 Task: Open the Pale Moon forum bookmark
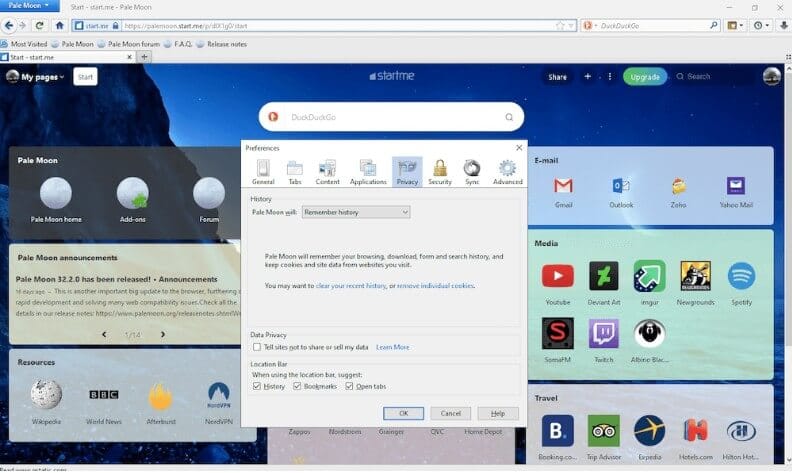(129, 44)
